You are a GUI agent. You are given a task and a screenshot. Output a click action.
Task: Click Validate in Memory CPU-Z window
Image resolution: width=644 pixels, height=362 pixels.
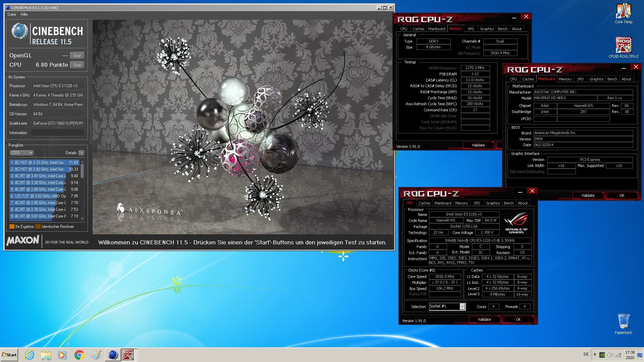[478, 145]
